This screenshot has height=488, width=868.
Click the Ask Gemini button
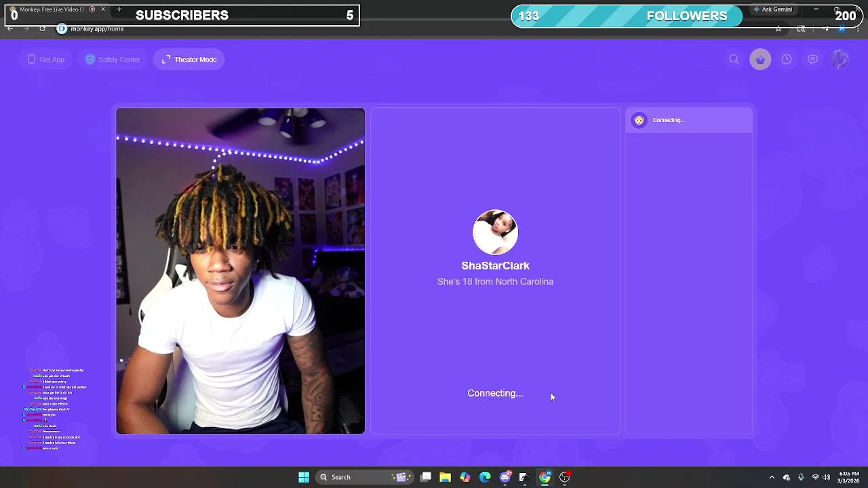point(772,9)
